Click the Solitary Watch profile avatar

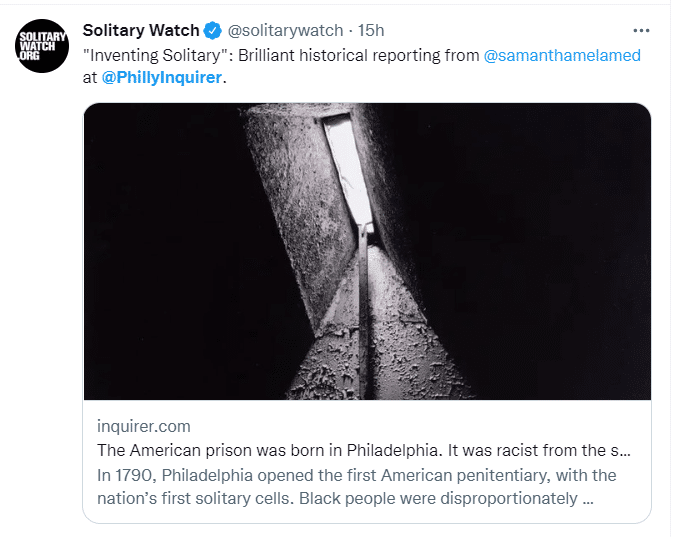click(x=39, y=45)
